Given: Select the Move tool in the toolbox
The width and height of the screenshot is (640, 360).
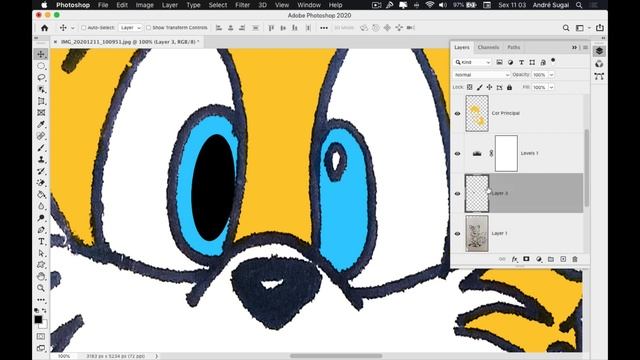Looking at the screenshot, I should [x=41, y=54].
